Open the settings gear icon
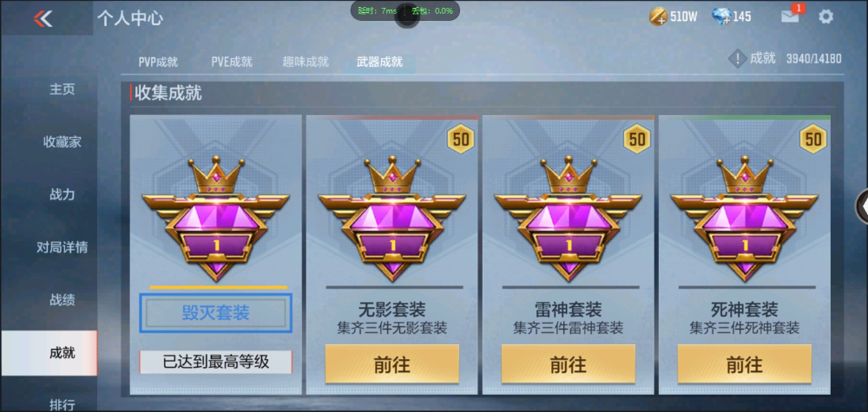 tap(825, 16)
